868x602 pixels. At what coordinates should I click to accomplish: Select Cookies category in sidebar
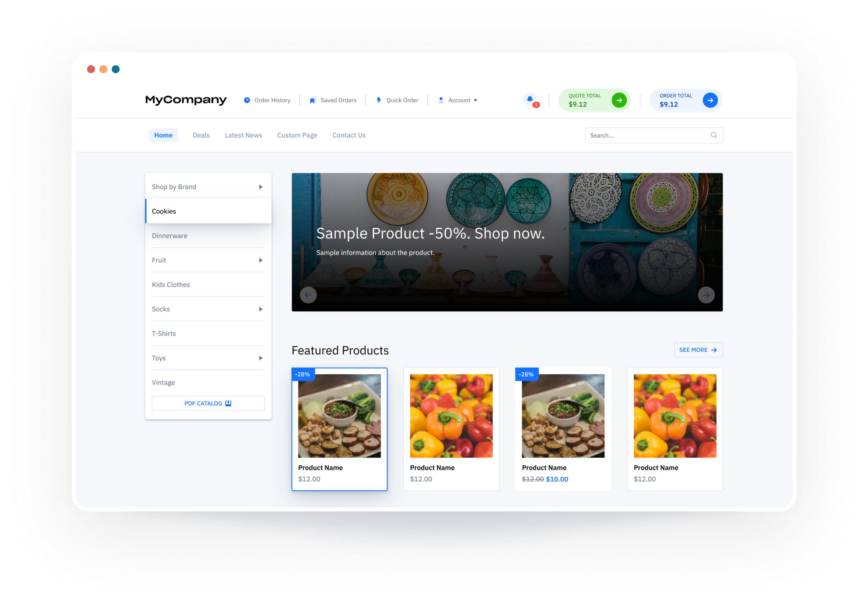[x=209, y=211]
